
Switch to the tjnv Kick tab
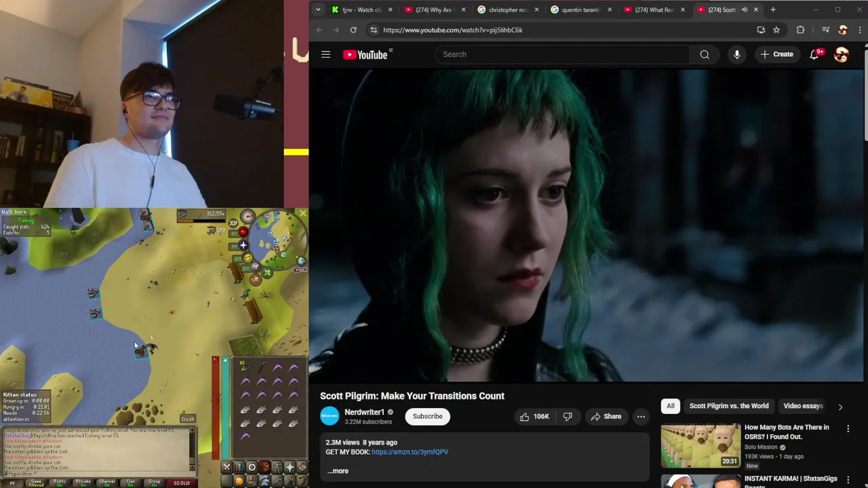click(x=363, y=9)
